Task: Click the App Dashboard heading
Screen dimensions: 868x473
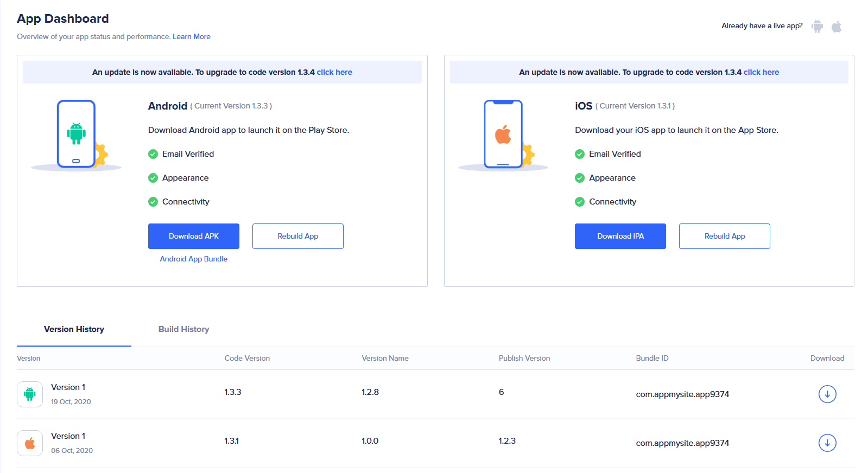Action: click(x=63, y=18)
